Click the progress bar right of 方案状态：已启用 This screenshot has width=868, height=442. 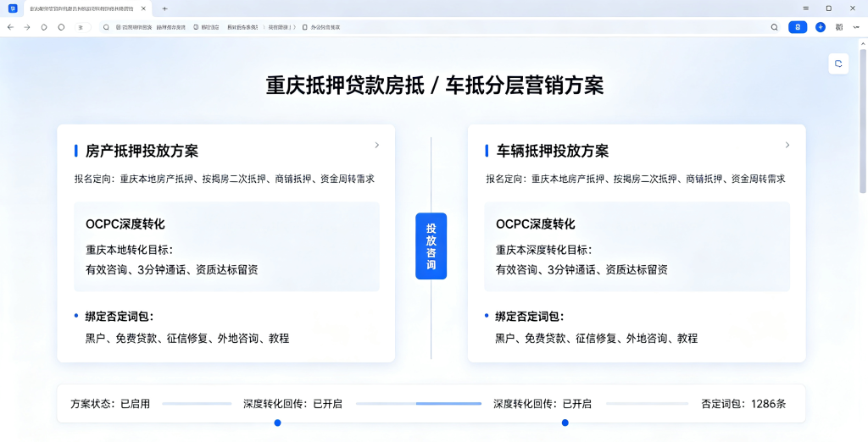[x=197, y=404]
